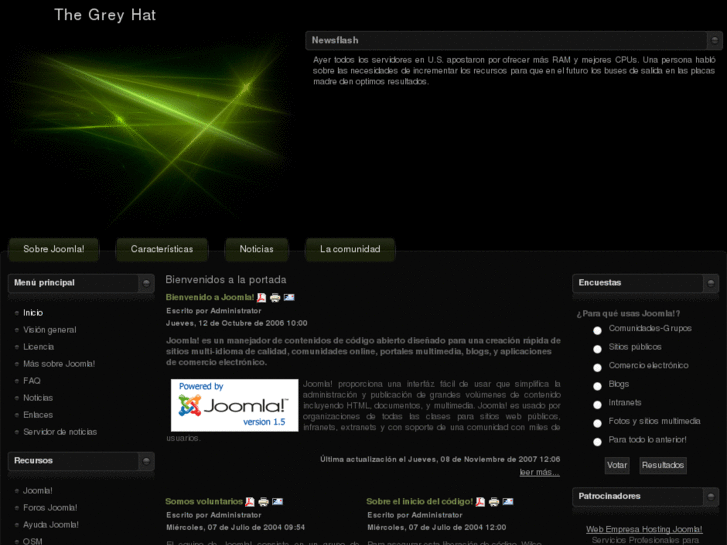Image resolution: width=727 pixels, height=545 pixels.
Task: Click email icon beside Bienvenido a Joomla!
Action: (x=289, y=297)
